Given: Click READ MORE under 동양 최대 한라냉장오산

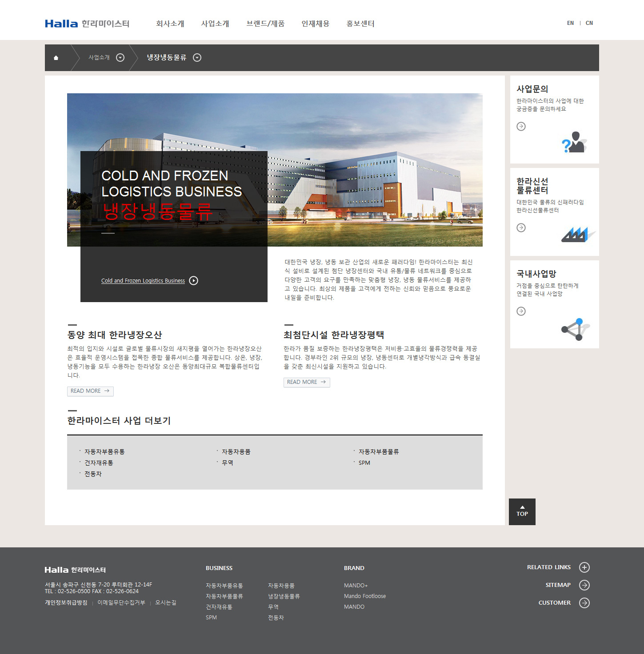Looking at the screenshot, I should coord(90,391).
